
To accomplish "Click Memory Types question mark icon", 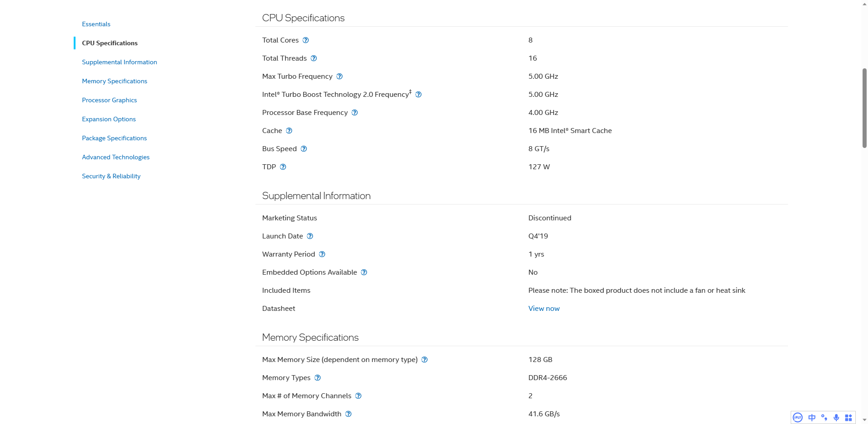I will 318,378.
